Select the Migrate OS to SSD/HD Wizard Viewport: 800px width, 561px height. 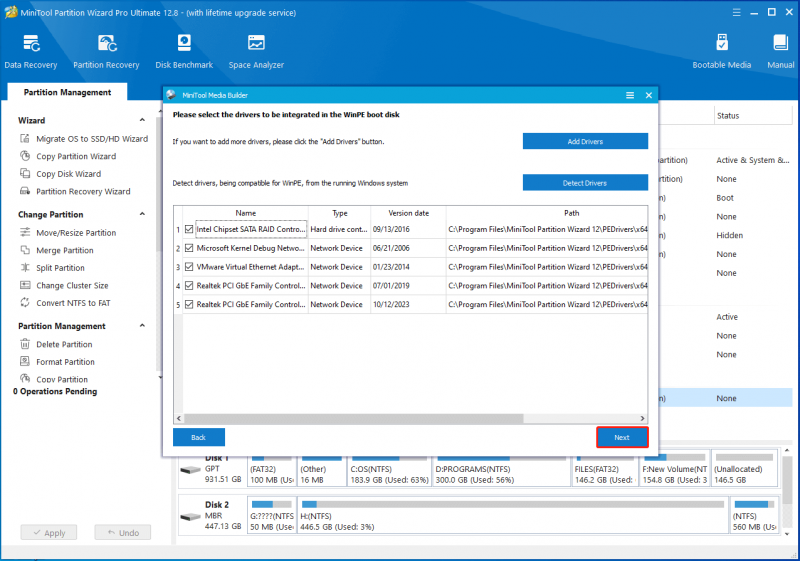click(84, 139)
